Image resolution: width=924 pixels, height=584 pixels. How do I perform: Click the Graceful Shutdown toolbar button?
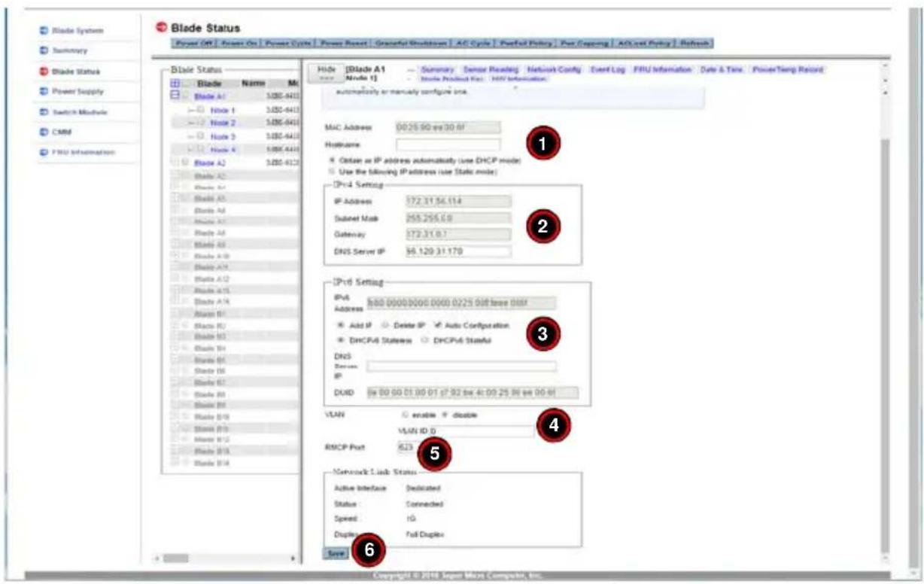(x=412, y=43)
